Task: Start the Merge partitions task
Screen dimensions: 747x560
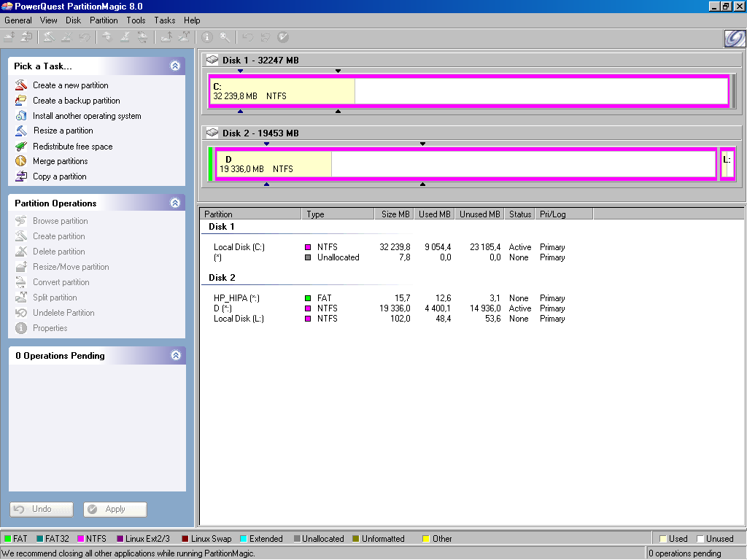Action: (x=60, y=161)
